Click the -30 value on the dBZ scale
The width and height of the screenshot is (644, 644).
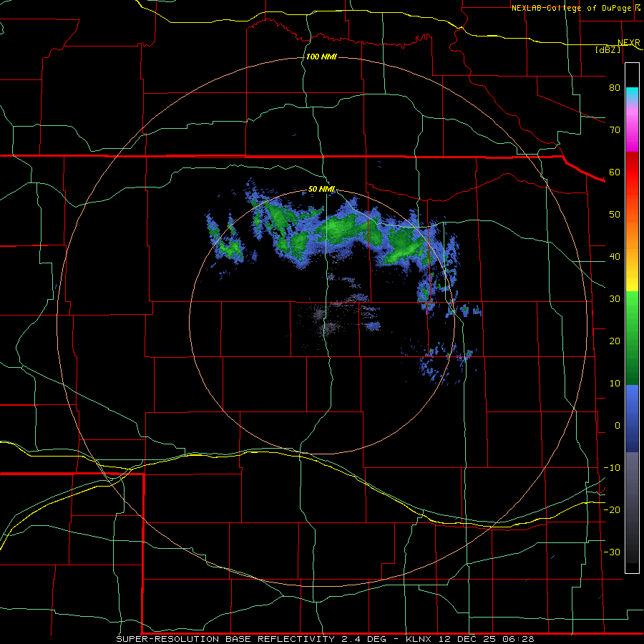(612, 552)
